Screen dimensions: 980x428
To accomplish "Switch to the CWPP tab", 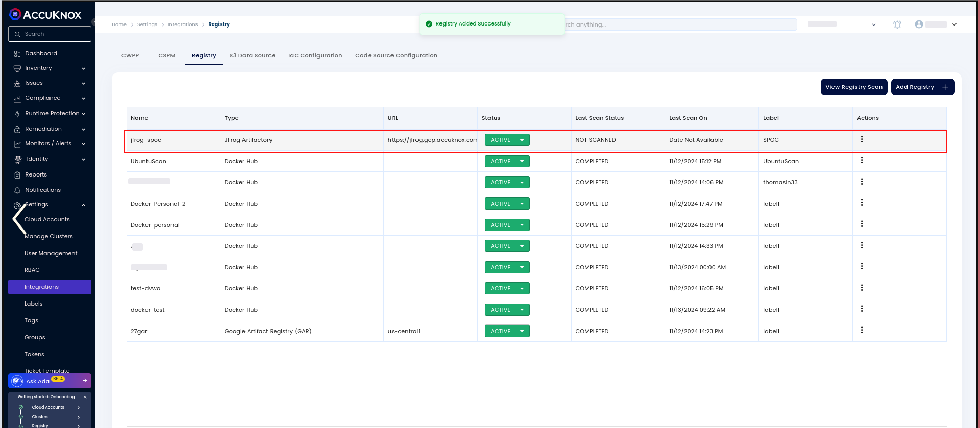I will coord(130,56).
